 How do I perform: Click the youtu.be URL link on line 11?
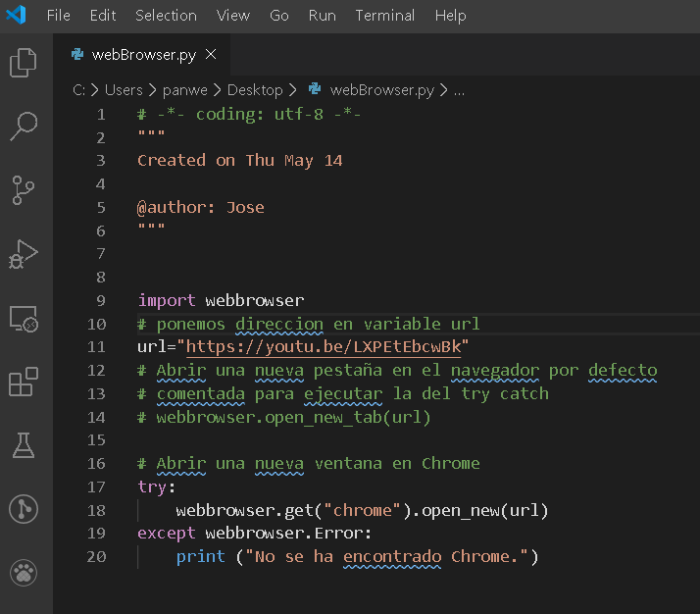[x=324, y=346]
